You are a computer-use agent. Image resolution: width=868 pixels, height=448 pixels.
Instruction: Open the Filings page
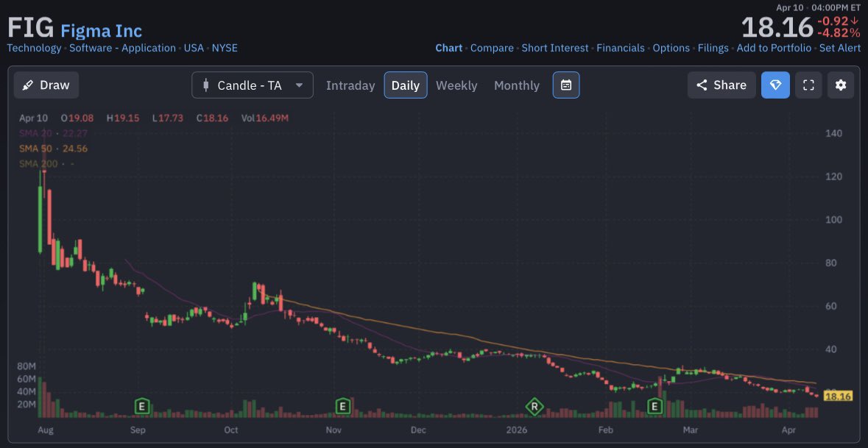(713, 48)
